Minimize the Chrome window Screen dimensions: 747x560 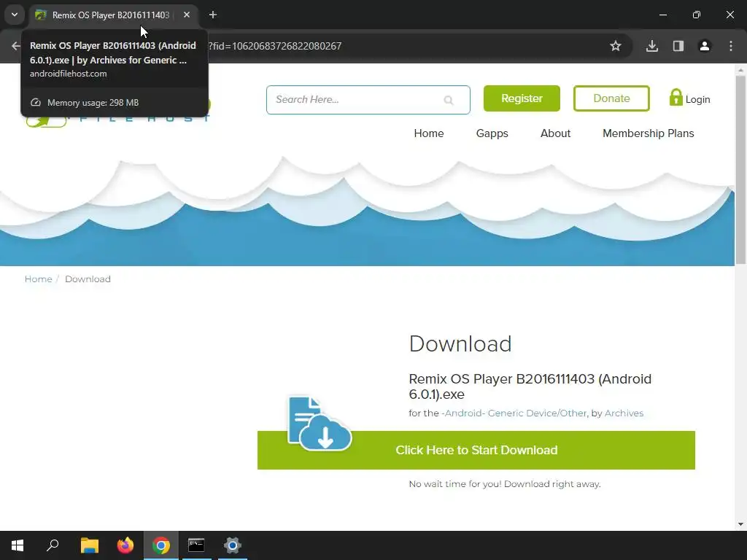point(662,15)
